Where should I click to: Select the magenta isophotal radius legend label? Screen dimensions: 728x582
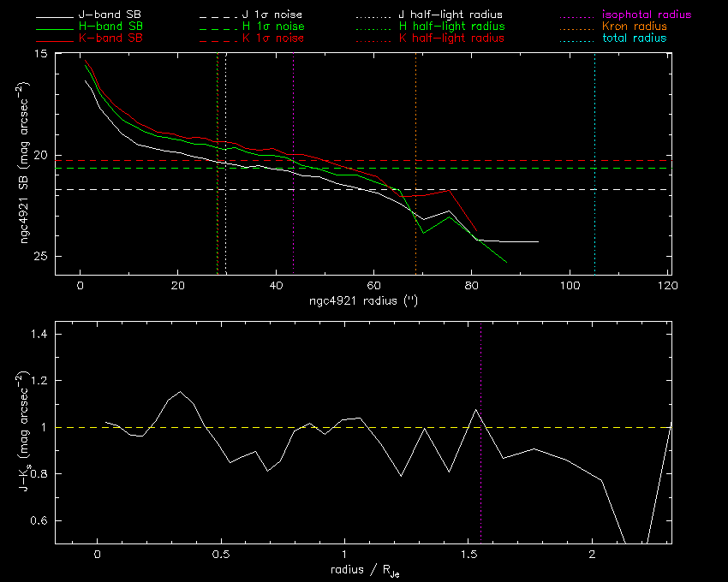647,15
